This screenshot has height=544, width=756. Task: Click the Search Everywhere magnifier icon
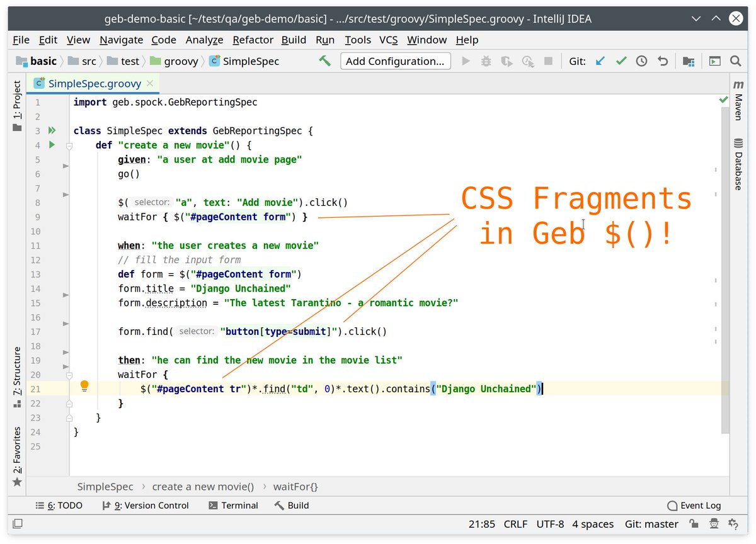coord(735,61)
